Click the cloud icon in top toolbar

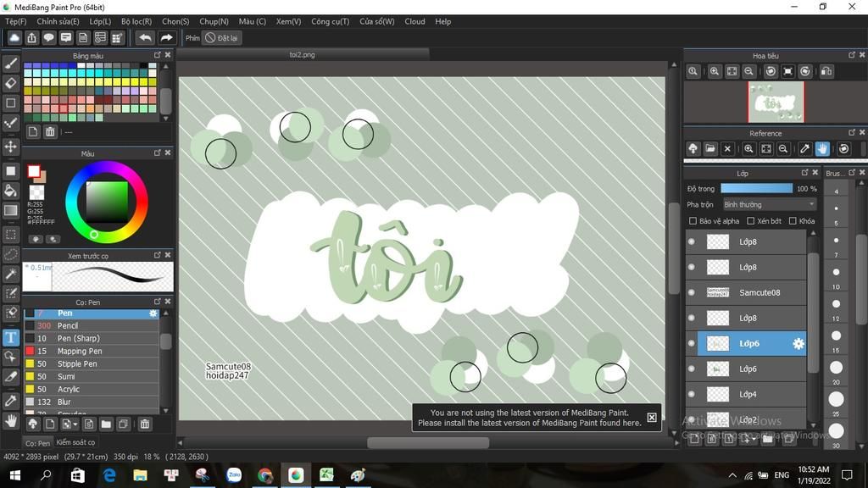[x=14, y=37]
